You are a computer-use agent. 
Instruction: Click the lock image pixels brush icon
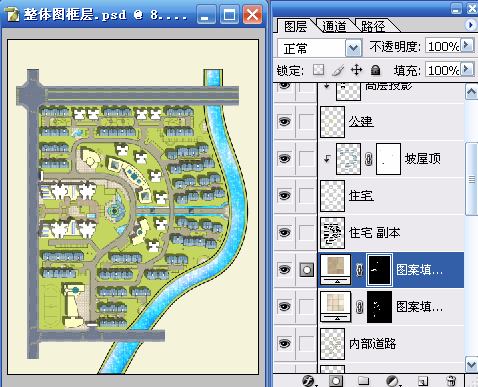coord(338,70)
